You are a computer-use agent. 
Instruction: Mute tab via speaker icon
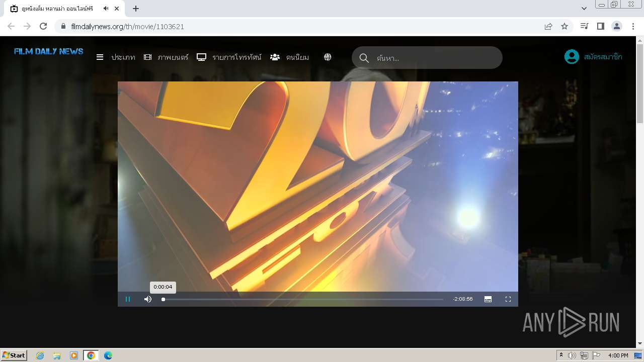pos(106,9)
